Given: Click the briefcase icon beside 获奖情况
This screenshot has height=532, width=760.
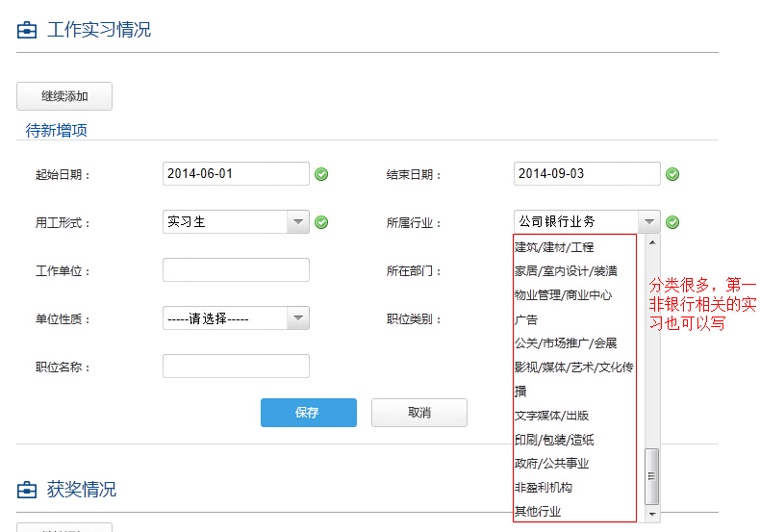Looking at the screenshot, I should [27, 490].
